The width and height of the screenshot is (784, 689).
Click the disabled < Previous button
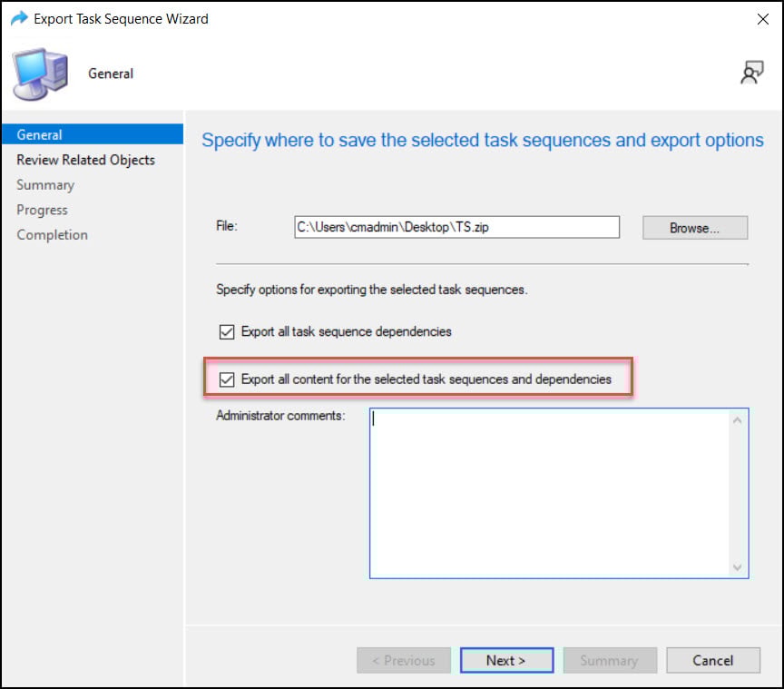pyautogui.click(x=404, y=660)
